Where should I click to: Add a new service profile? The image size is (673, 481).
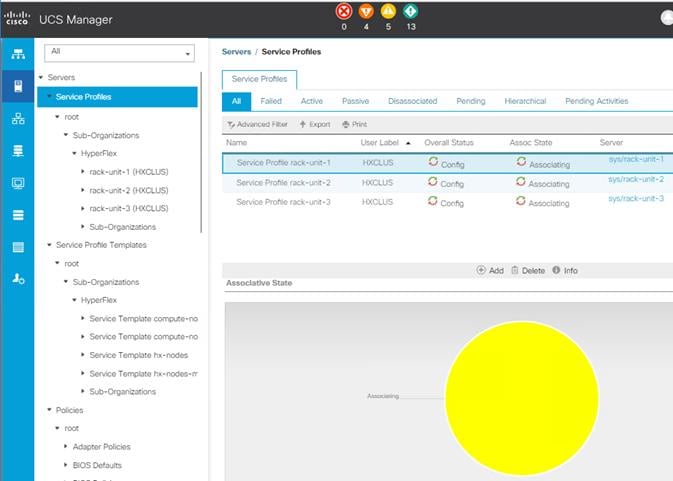coord(490,270)
